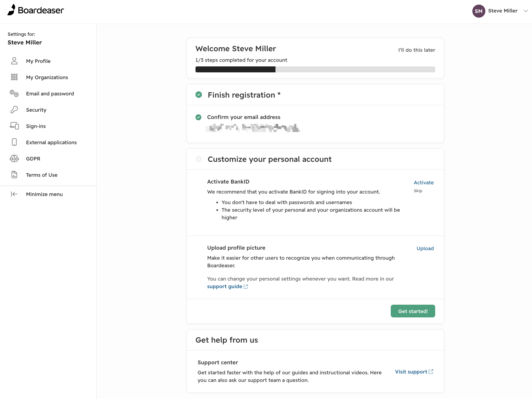The width and height of the screenshot is (532, 399).
Task: Click 'Confirm your email address' text
Action: [243, 117]
